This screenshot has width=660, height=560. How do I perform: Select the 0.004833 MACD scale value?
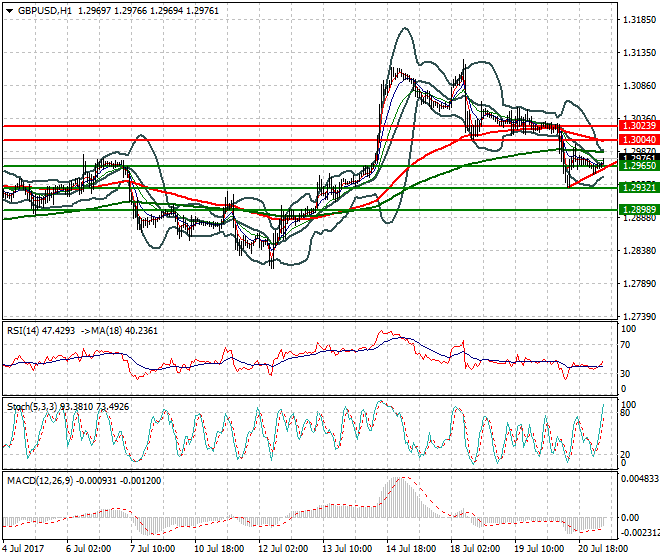click(x=640, y=479)
